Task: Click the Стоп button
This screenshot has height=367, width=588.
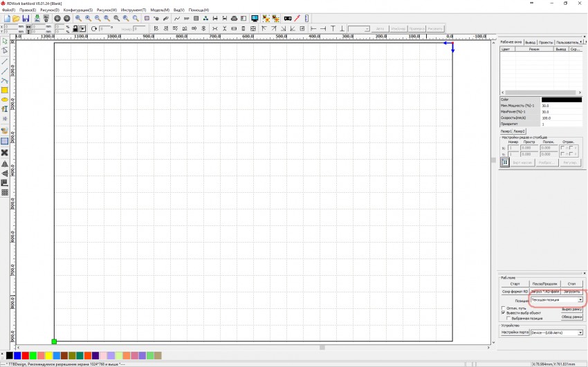Action: 571,284
